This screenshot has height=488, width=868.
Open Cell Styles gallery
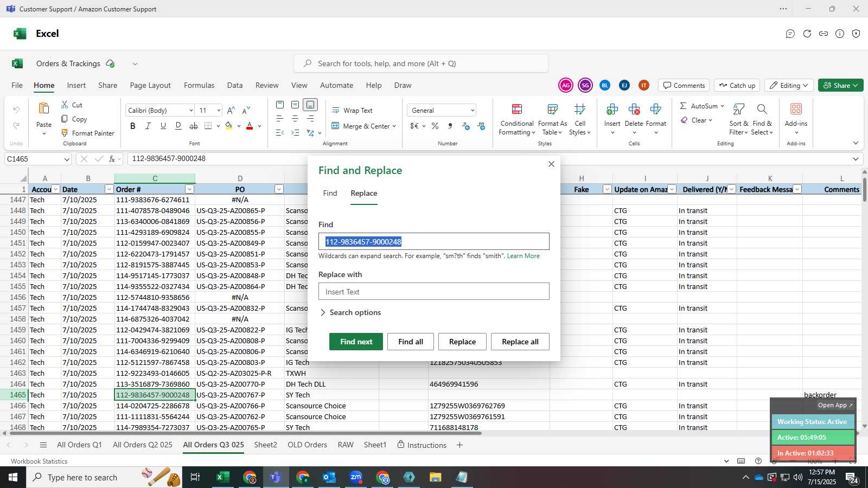click(580, 119)
